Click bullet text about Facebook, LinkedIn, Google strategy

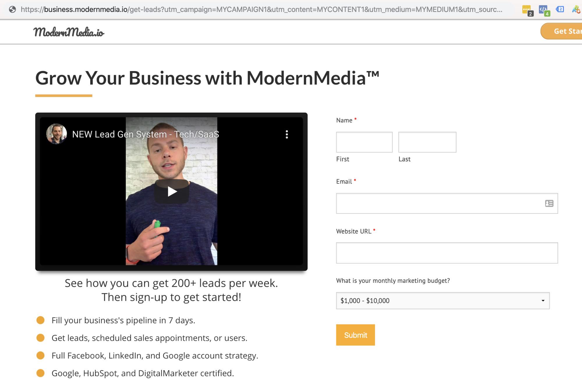pos(155,356)
